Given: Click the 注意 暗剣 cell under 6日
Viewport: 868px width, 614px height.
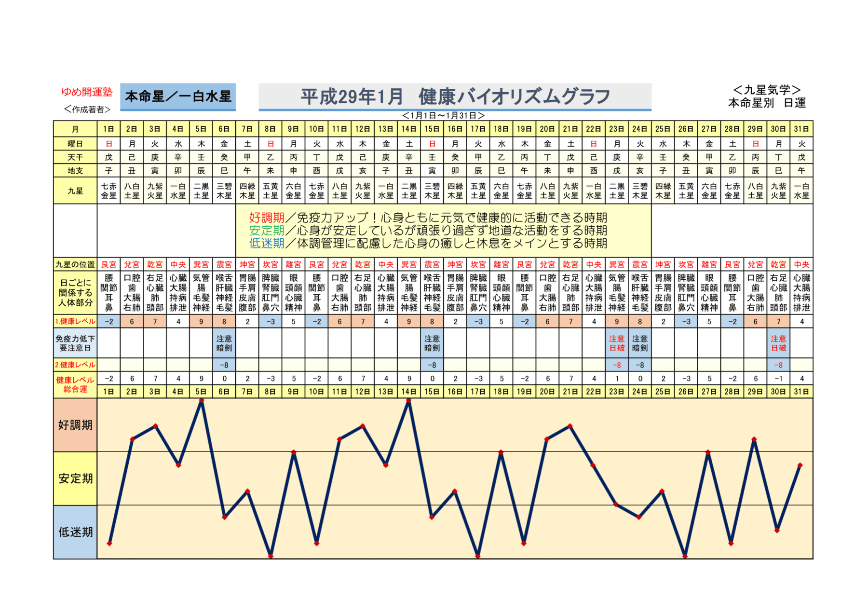Looking at the screenshot, I should (x=224, y=343).
